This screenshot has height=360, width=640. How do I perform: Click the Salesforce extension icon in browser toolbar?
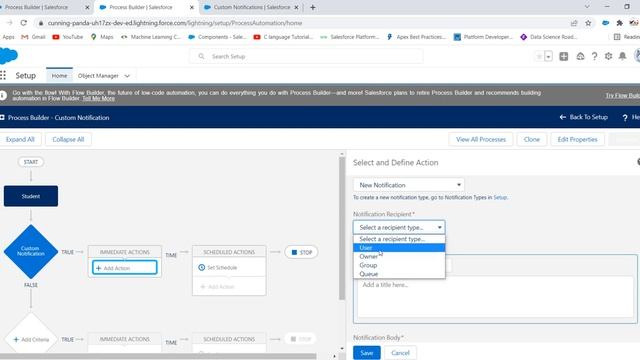point(606,23)
